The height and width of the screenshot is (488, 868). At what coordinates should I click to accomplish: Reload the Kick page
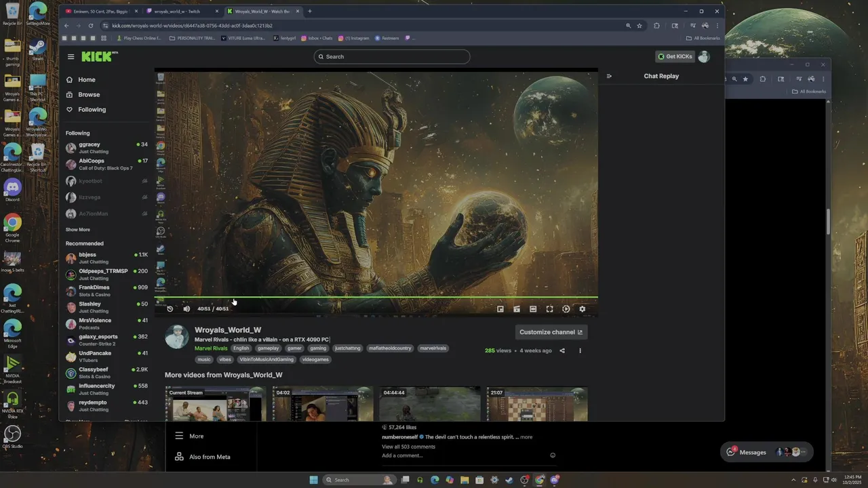click(91, 26)
